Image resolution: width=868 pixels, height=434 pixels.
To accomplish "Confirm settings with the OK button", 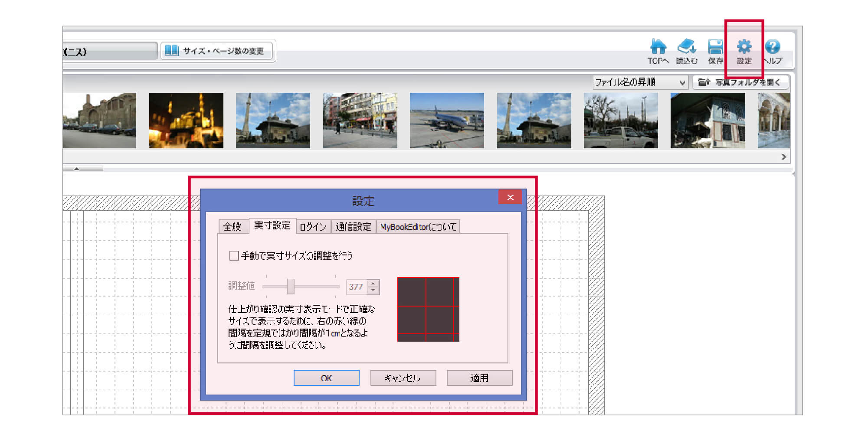I will (327, 378).
